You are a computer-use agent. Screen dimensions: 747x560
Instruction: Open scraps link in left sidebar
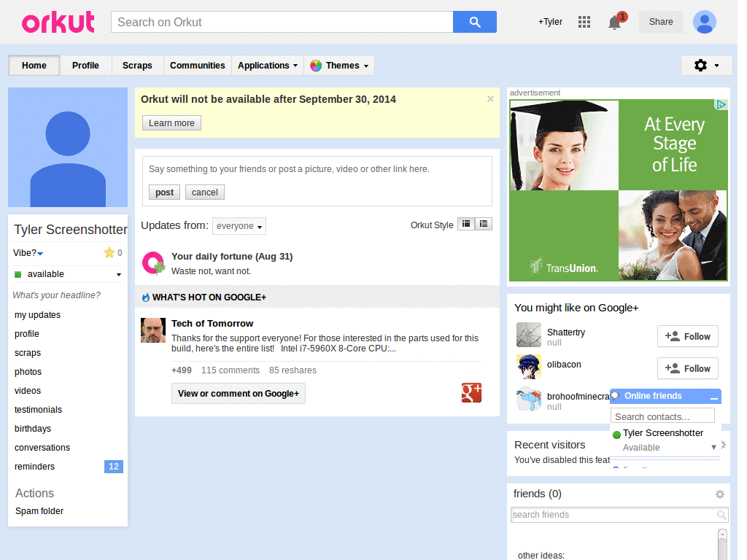click(x=28, y=353)
